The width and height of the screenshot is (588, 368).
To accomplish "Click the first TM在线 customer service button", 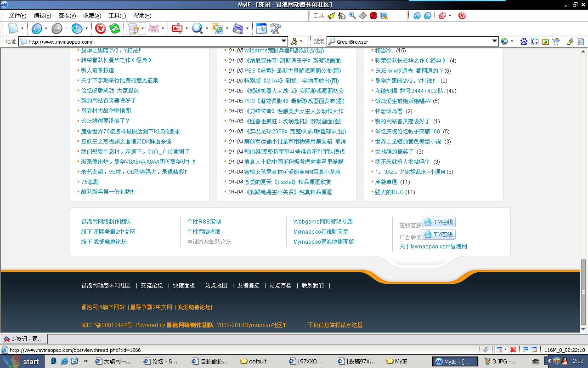I will click(x=439, y=222).
